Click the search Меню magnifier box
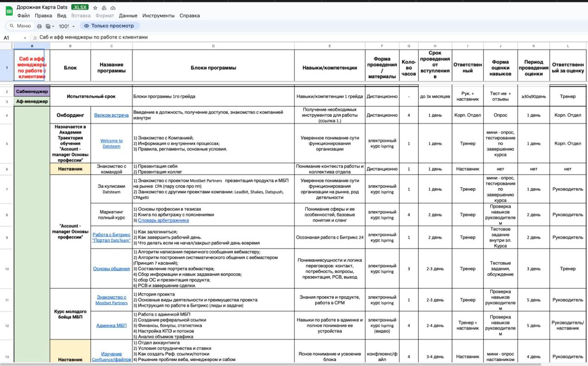 19,26
